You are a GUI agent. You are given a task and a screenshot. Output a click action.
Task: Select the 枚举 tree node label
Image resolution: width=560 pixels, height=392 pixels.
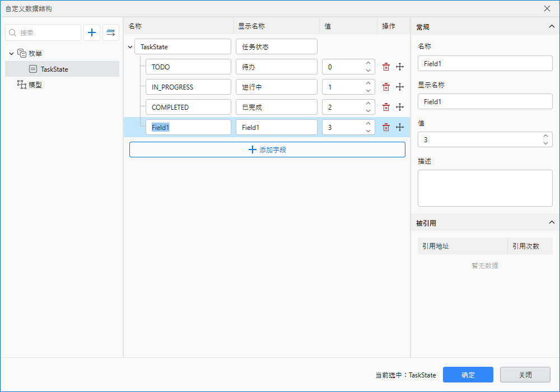click(35, 54)
